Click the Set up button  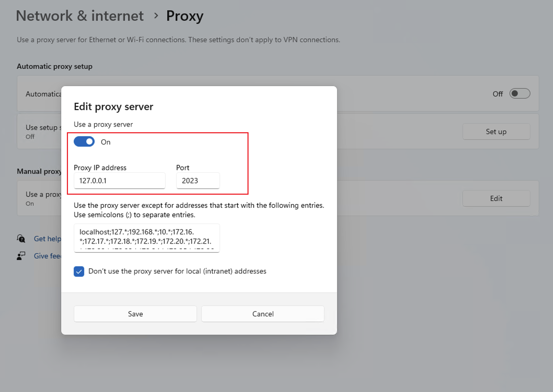point(496,131)
